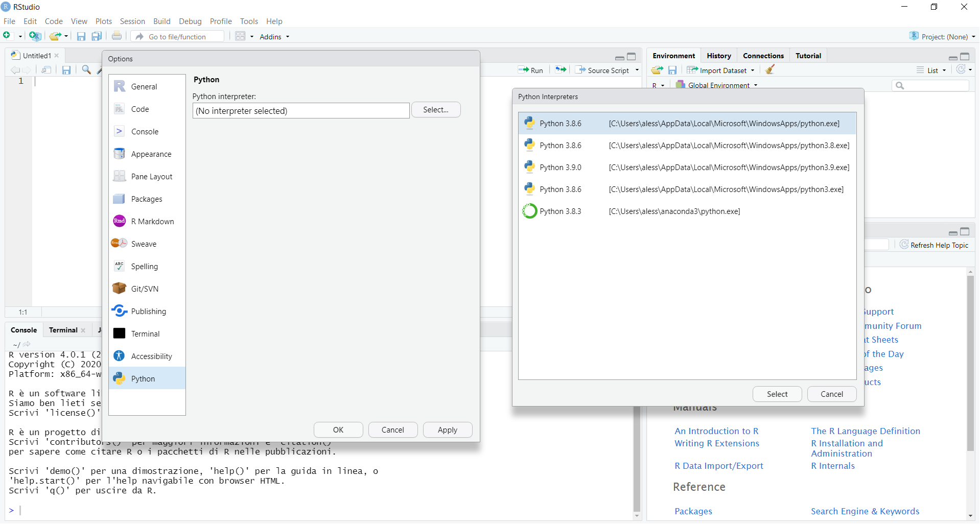Click the print document icon
Image resolution: width=980 pixels, height=525 pixels.
click(x=116, y=36)
